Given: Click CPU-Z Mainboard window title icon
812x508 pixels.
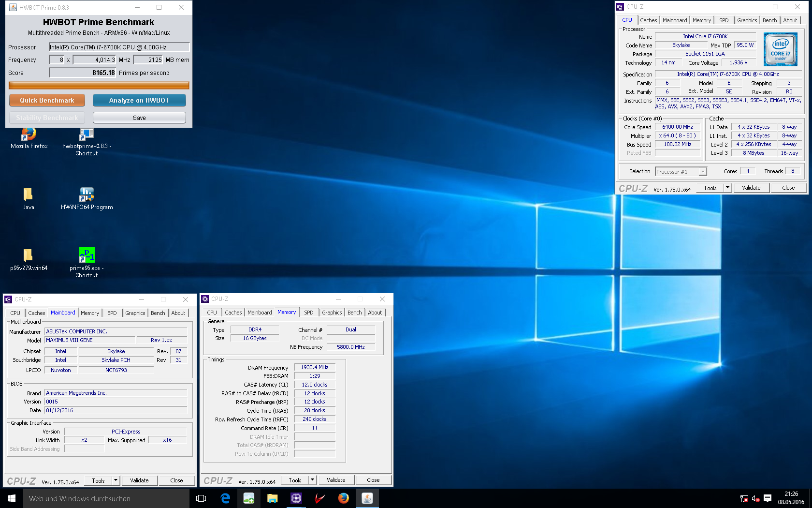Looking at the screenshot, I should (8, 299).
